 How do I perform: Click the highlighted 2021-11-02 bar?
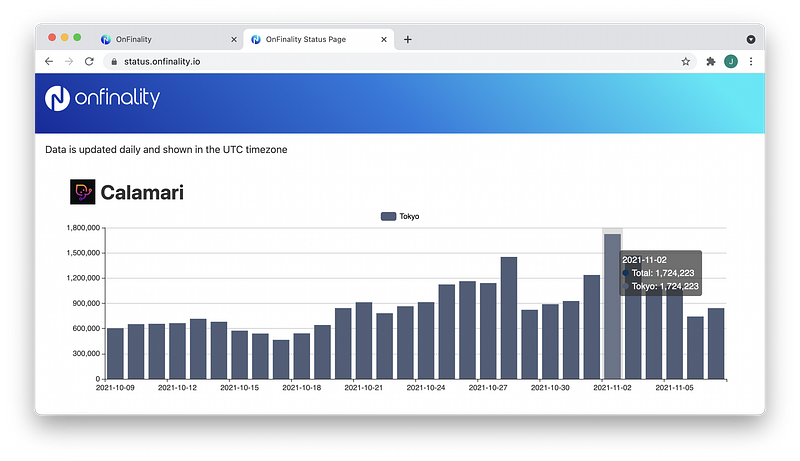click(x=612, y=306)
